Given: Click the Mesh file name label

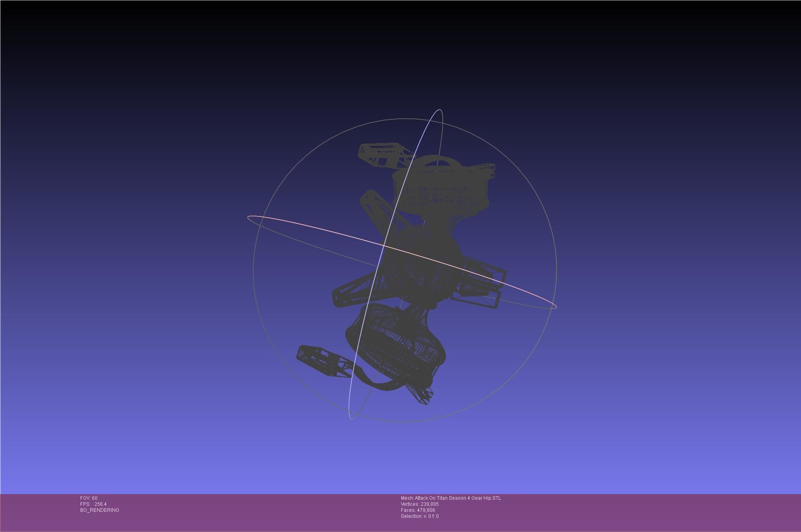Looking at the screenshot, I should coord(450,498).
